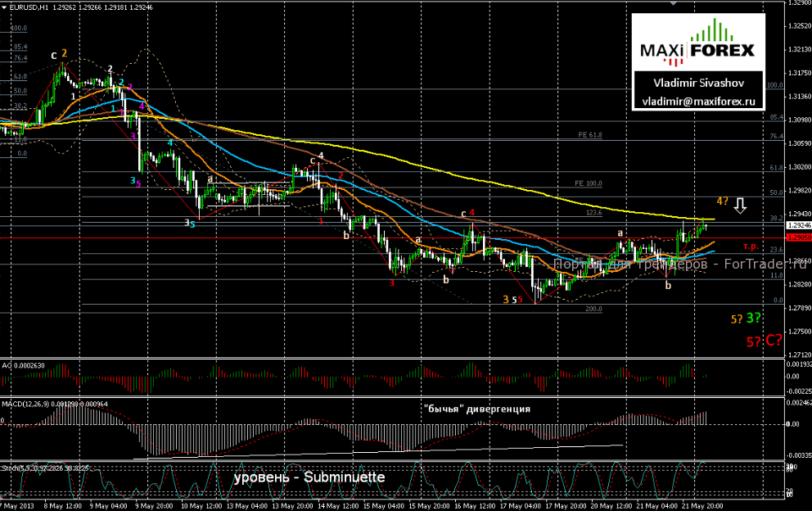Click the current price tag 1.29246
This screenshot has height=511, width=812.
797,224
